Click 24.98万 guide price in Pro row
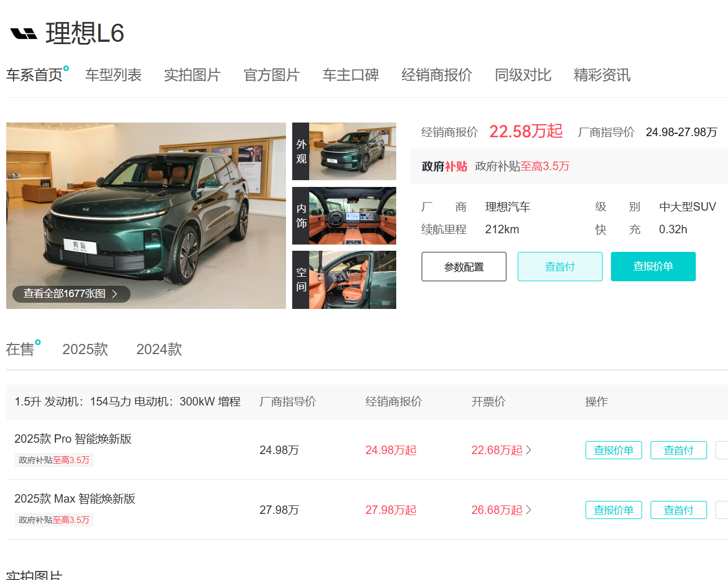The image size is (728, 580). click(x=279, y=450)
